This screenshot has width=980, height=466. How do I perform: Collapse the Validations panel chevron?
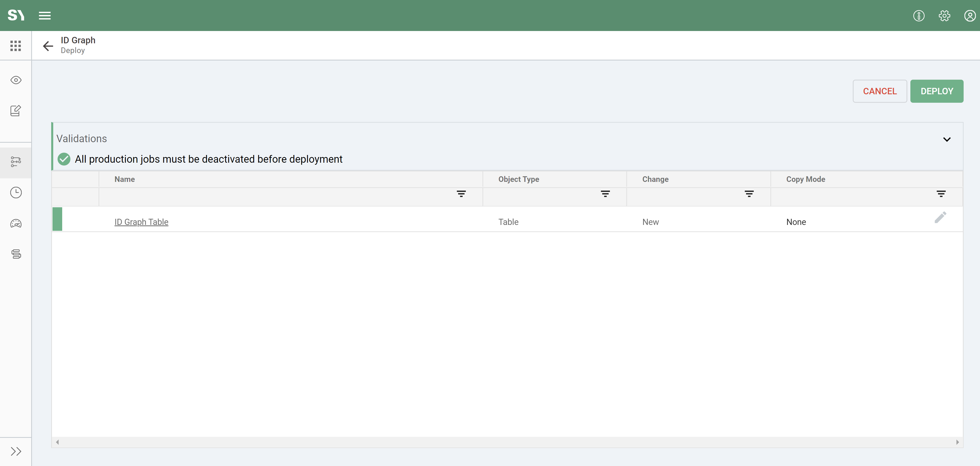[946, 139]
